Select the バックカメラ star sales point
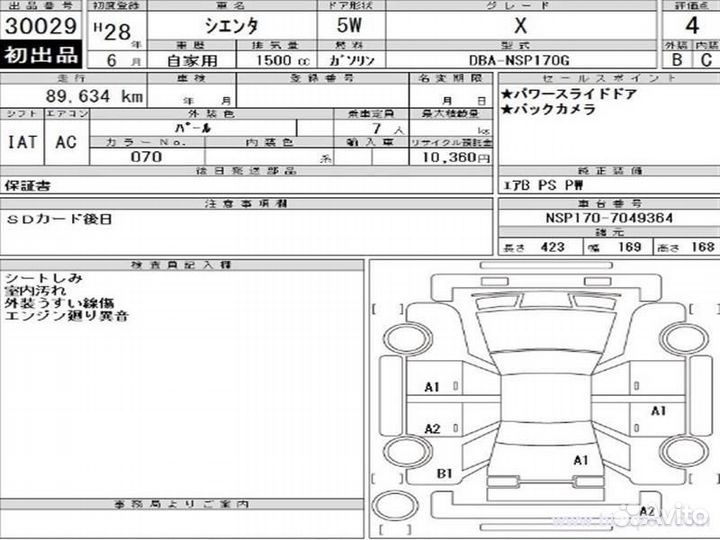Viewport: 720px width, 540px height. [x=549, y=110]
